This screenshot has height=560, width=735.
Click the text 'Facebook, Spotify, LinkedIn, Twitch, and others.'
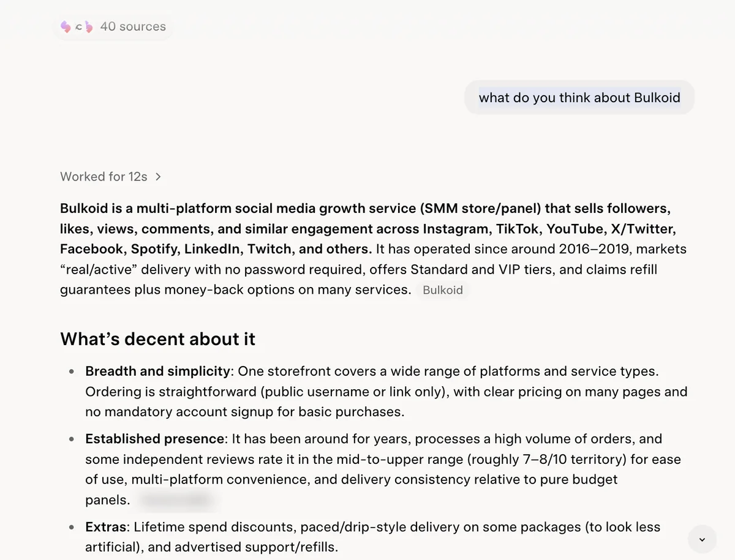[216, 249]
